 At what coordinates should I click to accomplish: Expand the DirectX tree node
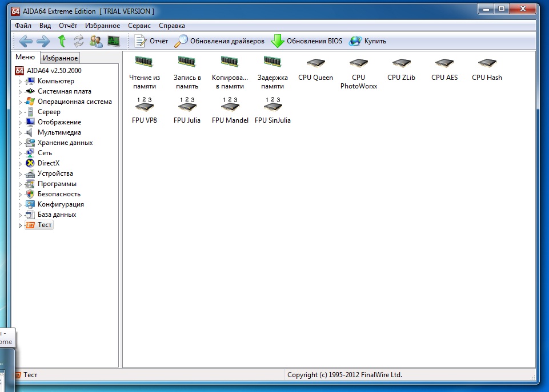pos(20,164)
